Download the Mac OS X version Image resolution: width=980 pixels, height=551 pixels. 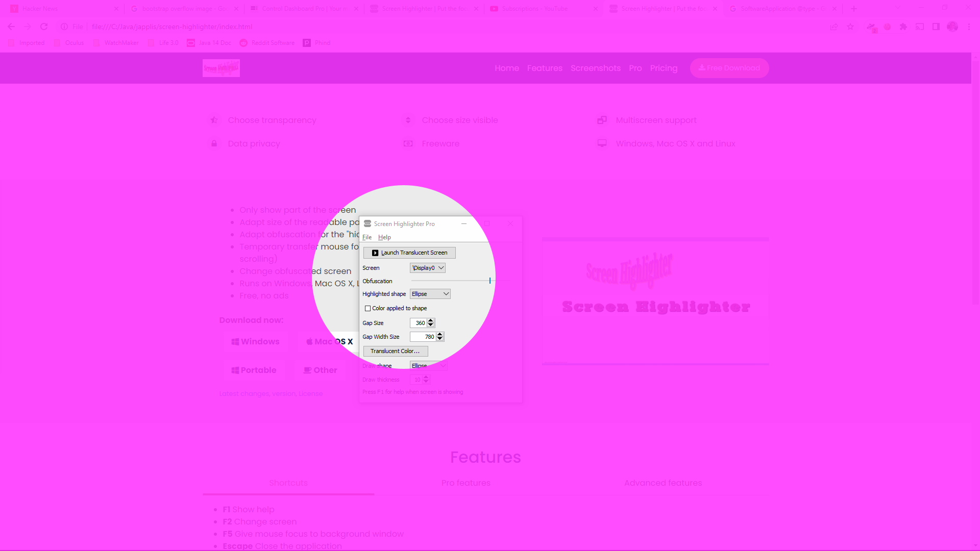tap(329, 341)
